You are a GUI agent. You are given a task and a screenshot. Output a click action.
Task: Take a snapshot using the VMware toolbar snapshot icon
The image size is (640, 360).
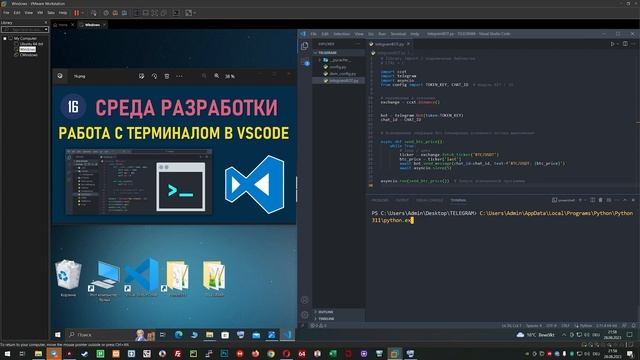pos(106,13)
